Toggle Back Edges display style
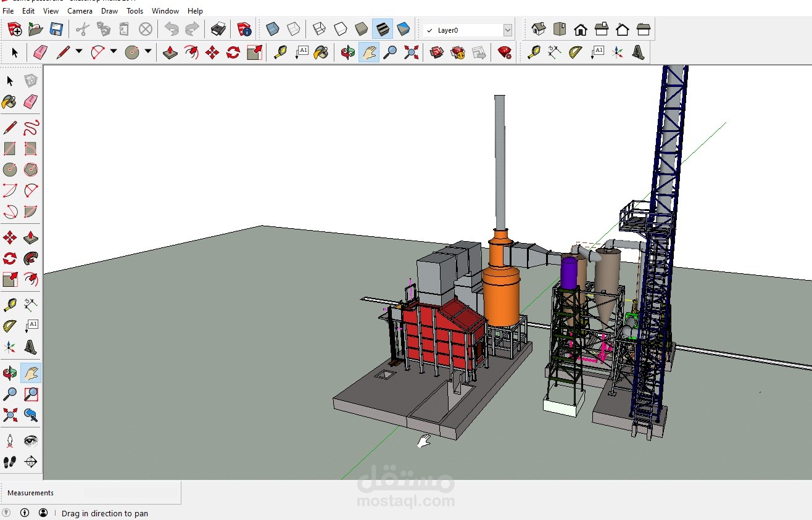Screen dimensions: 812x520 294,29
